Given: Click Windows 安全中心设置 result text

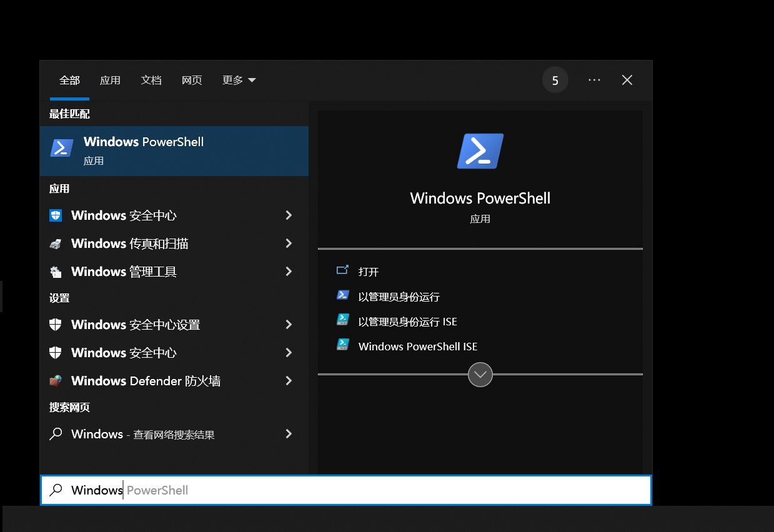Looking at the screenshot, I should click(x=136, y=325).
